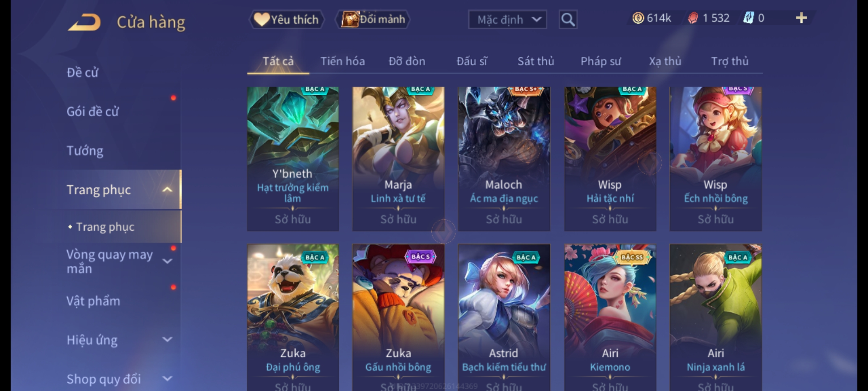Tap the gold coin balance icon

tap(638, 18)
